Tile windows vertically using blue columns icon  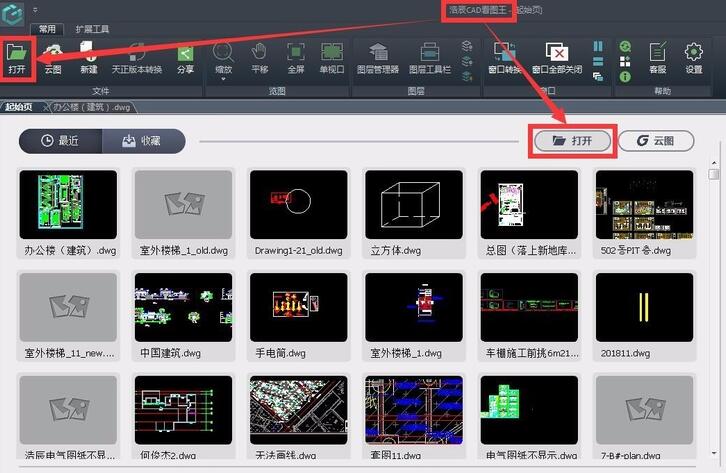598,46
